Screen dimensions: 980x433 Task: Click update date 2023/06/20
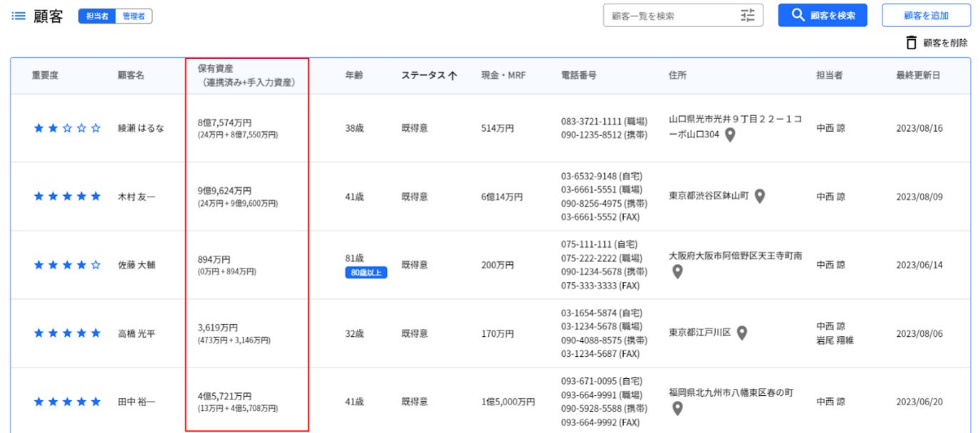pyautogui.click(x=919, y=402)
